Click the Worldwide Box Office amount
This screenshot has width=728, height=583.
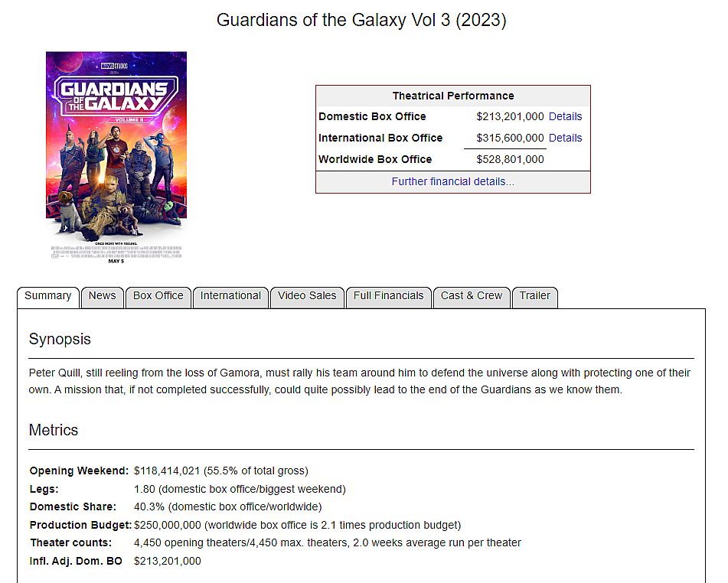click(510, 159)
